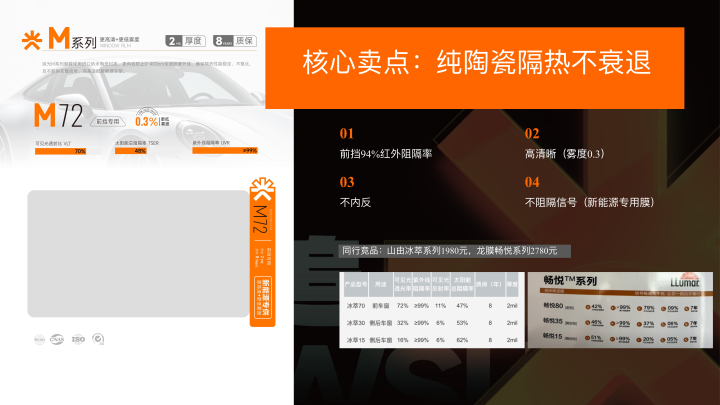The height and width of the screenshot is (405, 720).
Task: Click the 前挡专用 label pill
Action: click(108, 122)
